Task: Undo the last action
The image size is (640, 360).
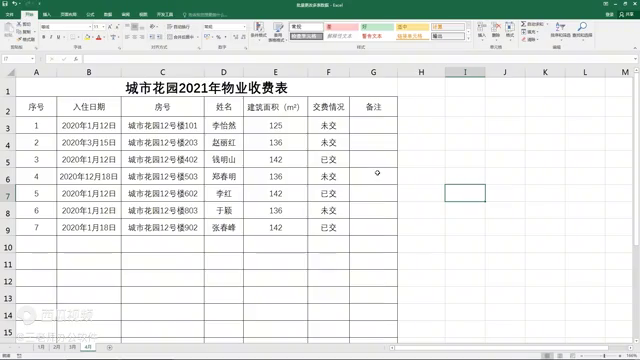Action: point(15,4)
